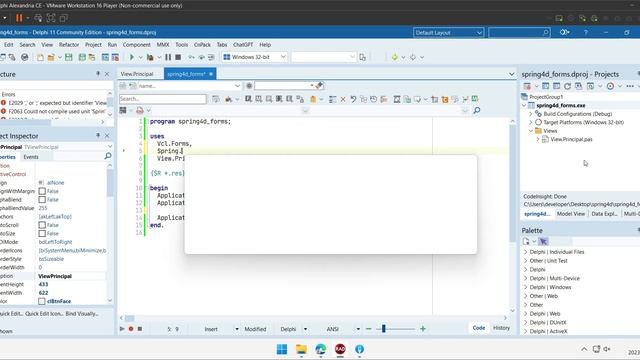
Task: Expand Delphi | Multi-Device palette category
Action: click(525, 278)
